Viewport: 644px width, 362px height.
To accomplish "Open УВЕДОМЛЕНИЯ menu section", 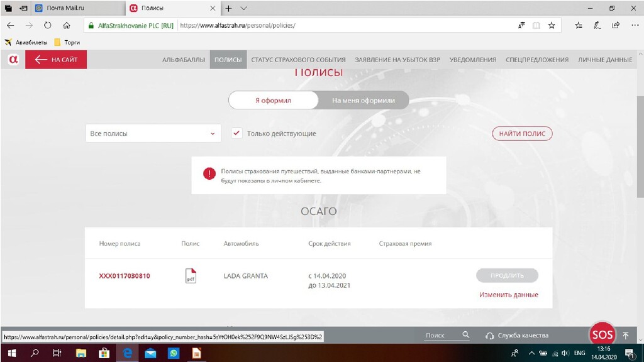I will coord(473,60).
